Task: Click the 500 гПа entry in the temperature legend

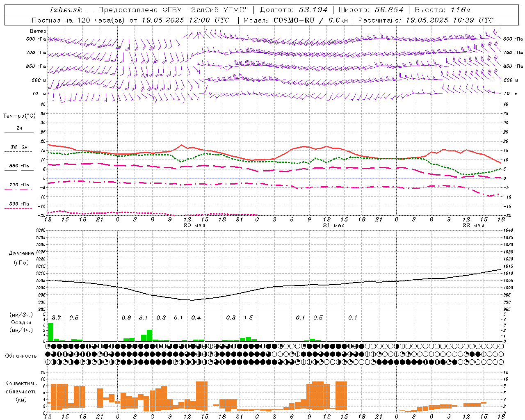Action: pyautogui.click(x=19, y=204)
